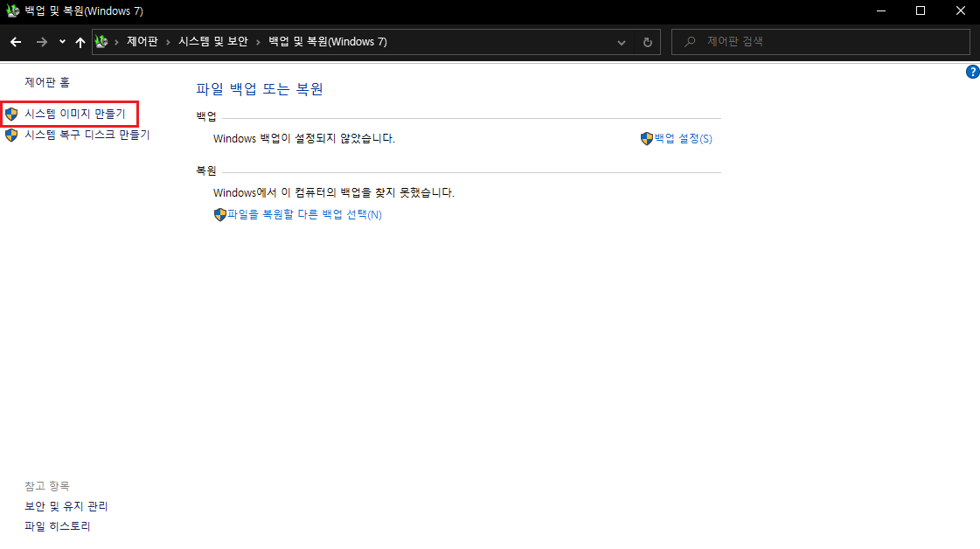Viewport: 980px width, 549px height.
Task: Click the 파일 백업 또는 복원 heading
Action: (260, 89)
